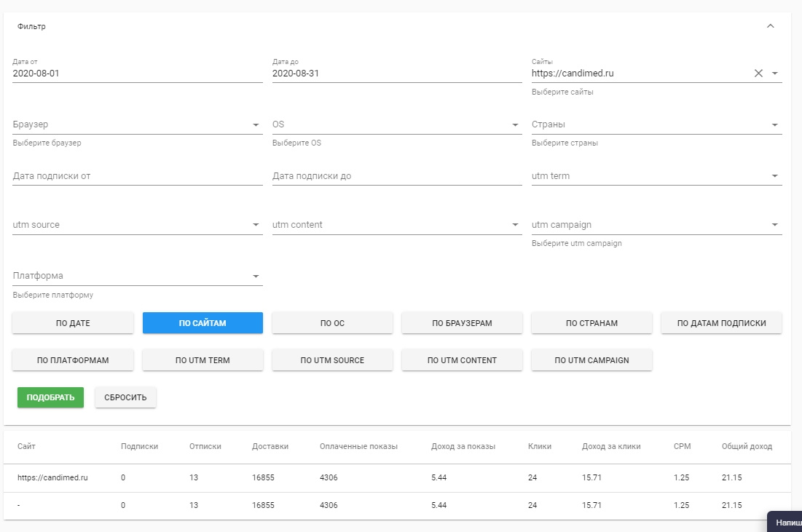Toggle the ПО САЙТАМ grouping
The width and height of the screenshot is (802, 532).
(203, 323)
